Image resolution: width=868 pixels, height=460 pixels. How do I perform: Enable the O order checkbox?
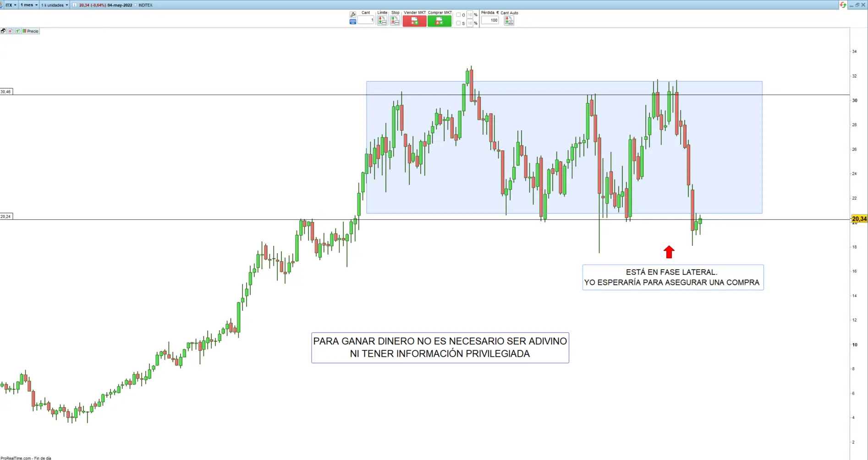pyautogui.click(x=457, y=14)
